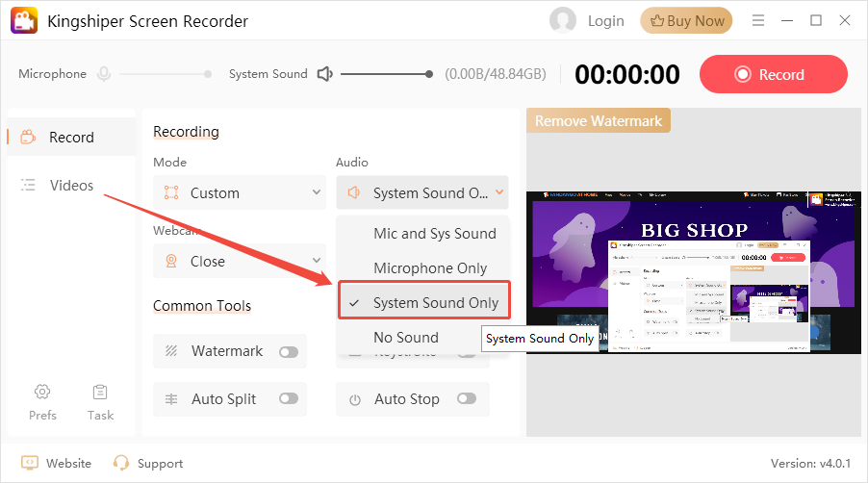Mute the System Sound speaker icon
The image size is (868, 483).
point(325,73)
